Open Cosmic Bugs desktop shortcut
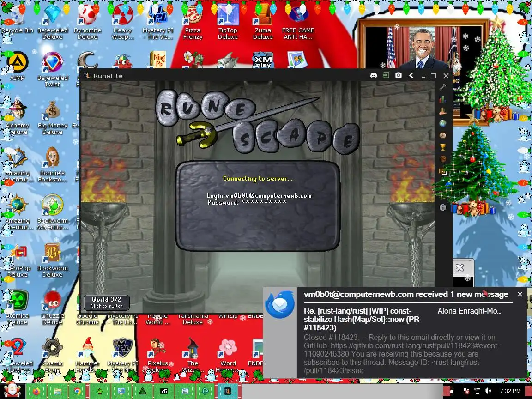 [x=53, y=355]
